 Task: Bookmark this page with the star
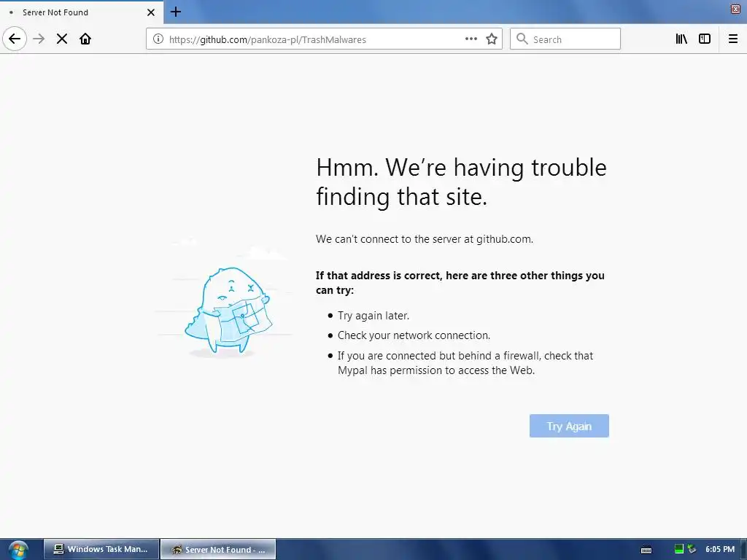[x=492, y=39]
